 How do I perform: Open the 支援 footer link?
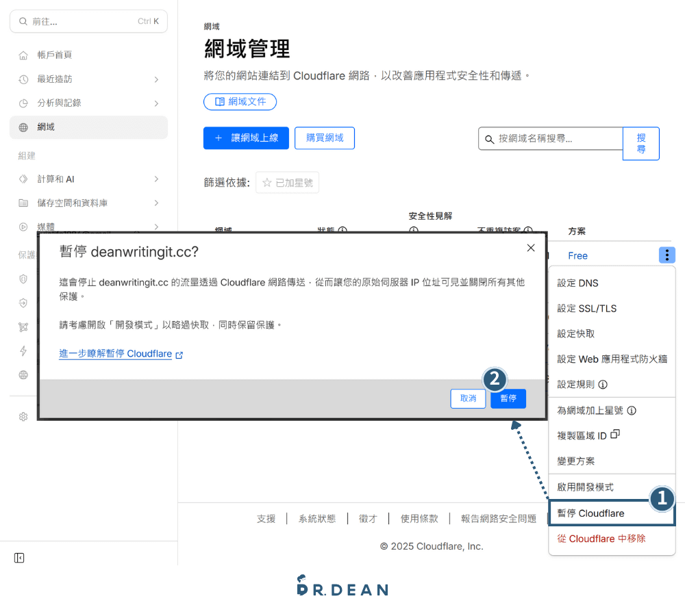(266, 519)
